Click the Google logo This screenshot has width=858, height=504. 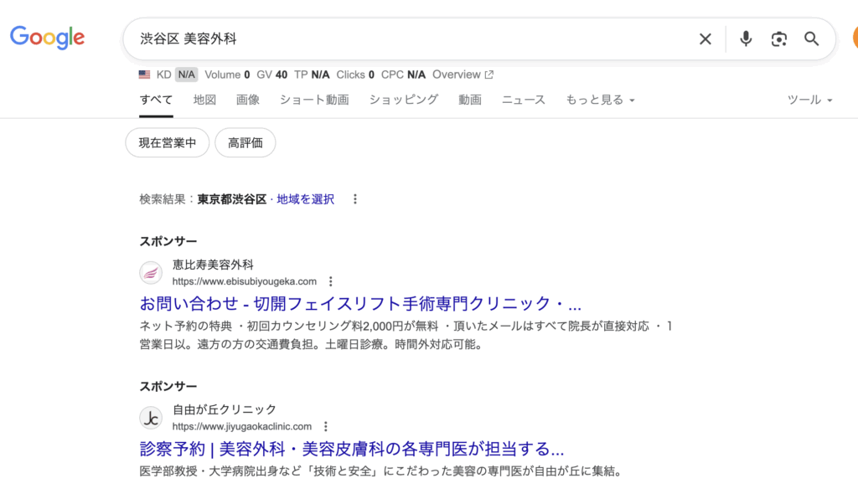(48, 37)
